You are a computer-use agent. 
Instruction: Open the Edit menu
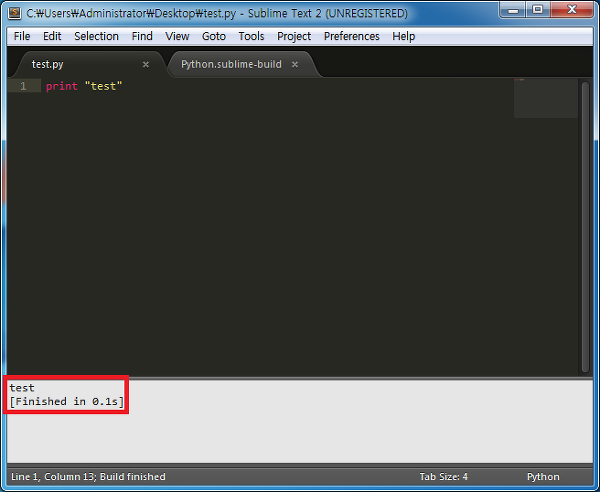(52, 36)
